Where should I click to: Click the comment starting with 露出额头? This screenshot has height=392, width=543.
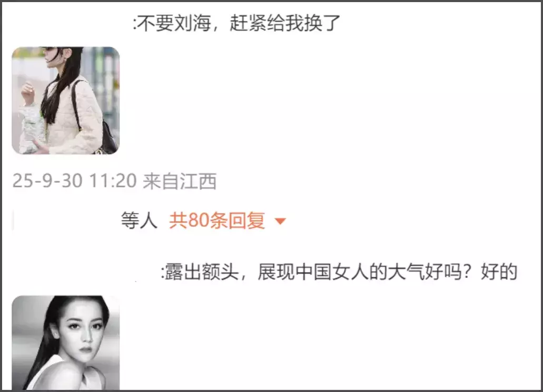(x=339, y=272)
